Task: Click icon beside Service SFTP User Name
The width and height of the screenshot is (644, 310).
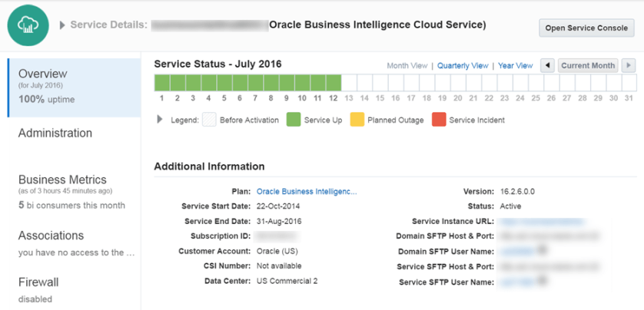Action: (543, 282)
